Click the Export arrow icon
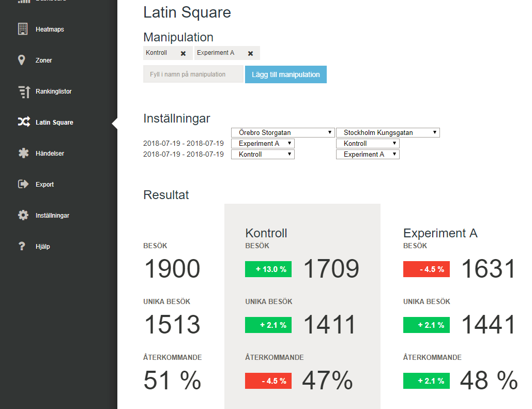The image size is (532, 409). (x=23, y=184)
